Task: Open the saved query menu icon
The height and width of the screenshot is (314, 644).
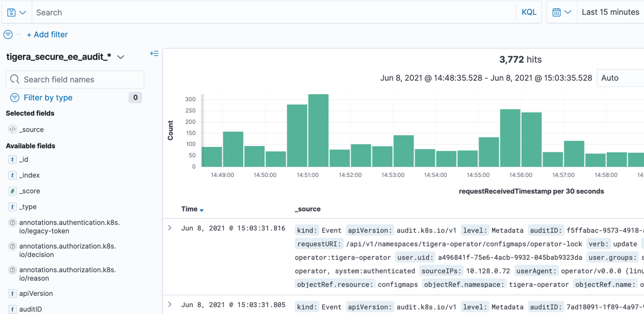Action: (16, 12)
